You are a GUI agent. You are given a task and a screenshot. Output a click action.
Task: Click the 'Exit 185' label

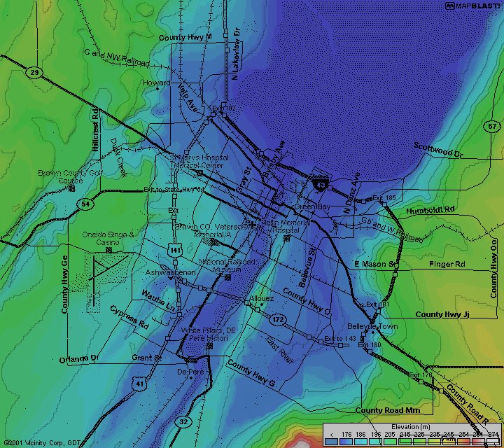click(x=384, y=197)
